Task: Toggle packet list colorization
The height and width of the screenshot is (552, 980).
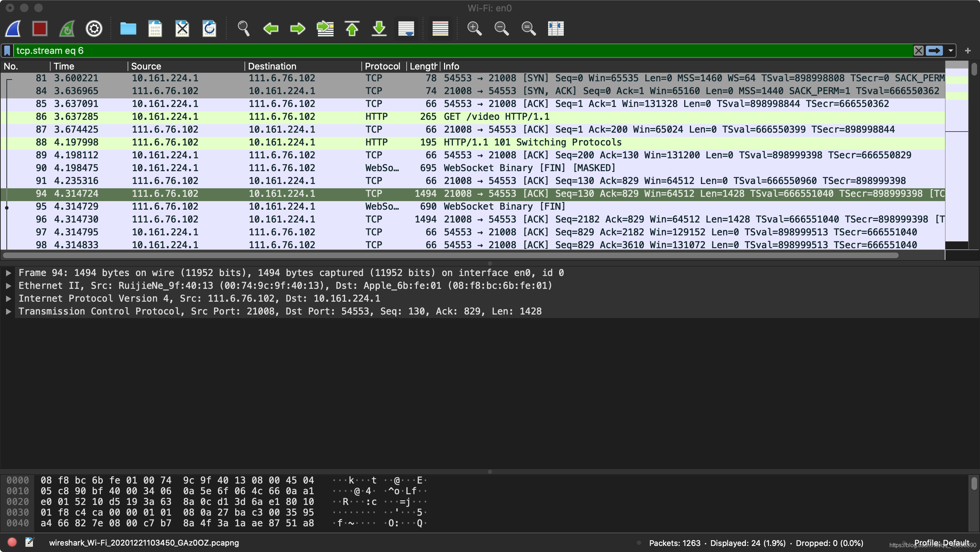Action: (x=440, y=29)
